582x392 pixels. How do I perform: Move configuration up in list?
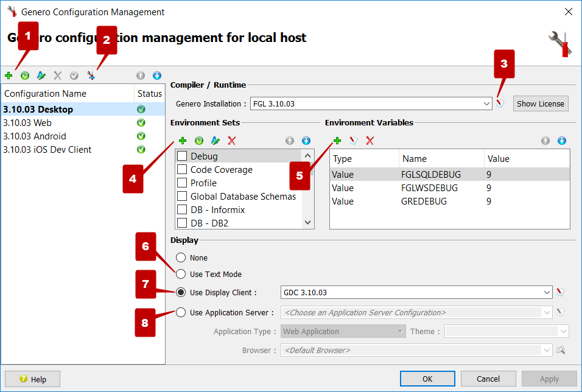click(x=140, y=75)
